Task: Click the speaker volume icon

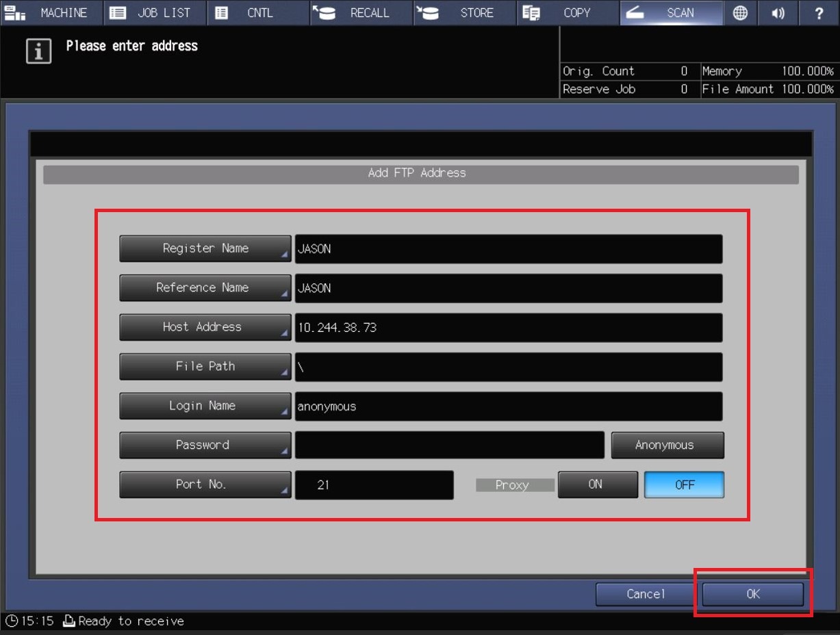Action: (x=778, y=12)
